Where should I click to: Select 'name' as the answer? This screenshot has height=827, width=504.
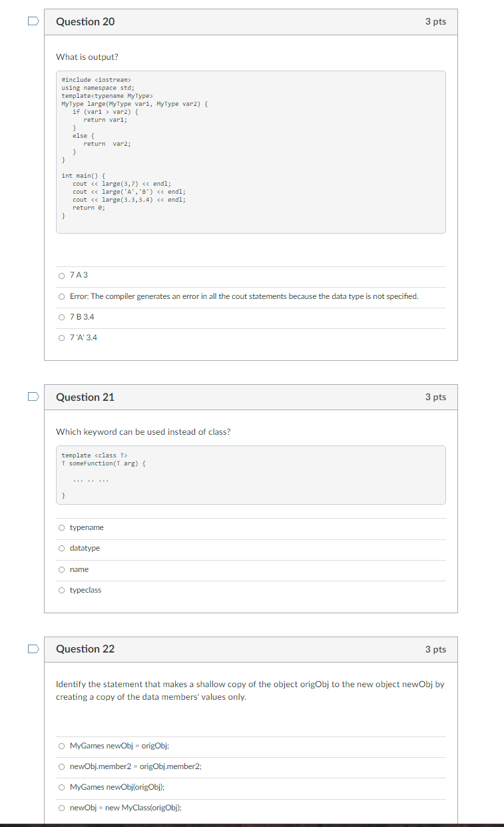pyautogui.click(x=61, y=569)
